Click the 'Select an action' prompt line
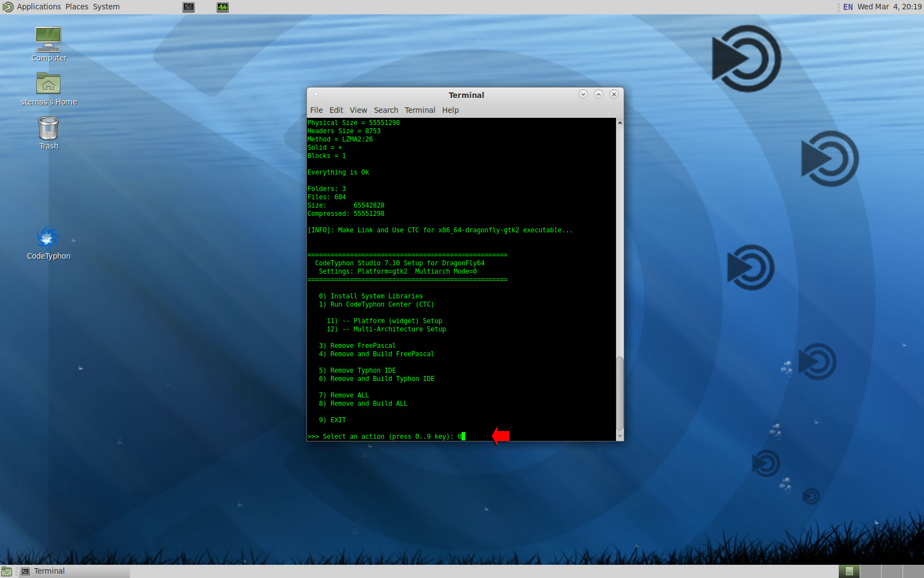This screenshot has width=924, height=578. (386, 437)
